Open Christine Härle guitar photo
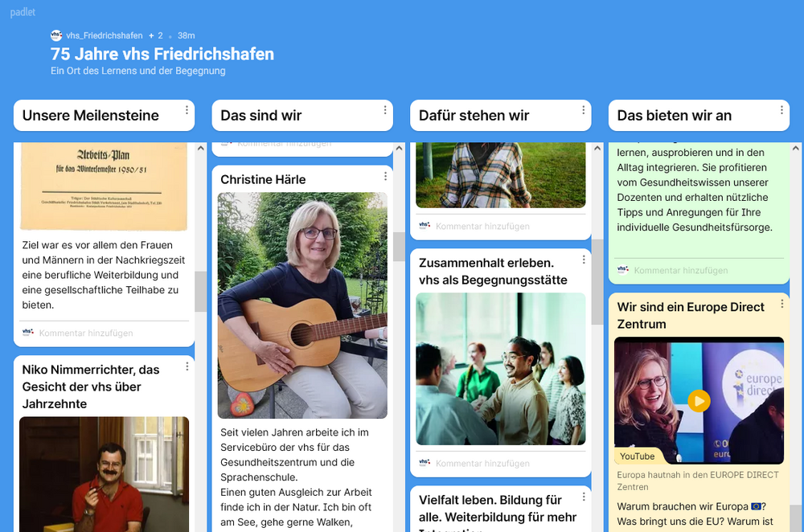This screenshot has width=804, height=532. click(x=302, y=305)
